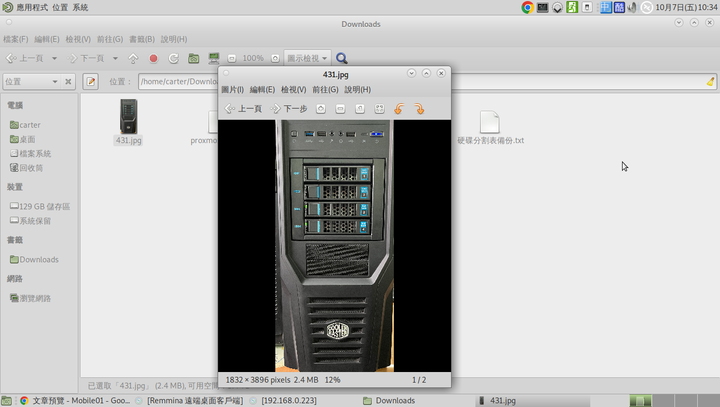Open 位置 menu in top panel

tap(60, 7)
